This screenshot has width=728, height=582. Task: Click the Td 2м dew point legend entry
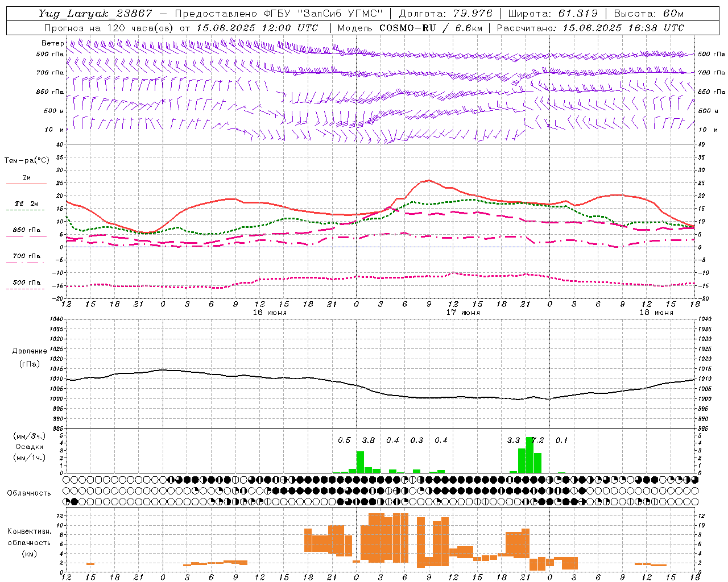pyautogui.click(x=27, y=203)
